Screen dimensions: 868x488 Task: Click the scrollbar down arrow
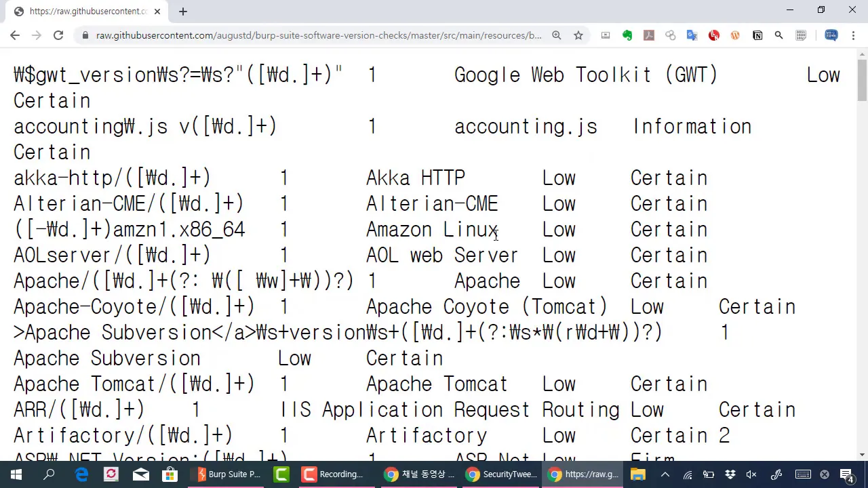pyautogui.click(x=862, y=455)
